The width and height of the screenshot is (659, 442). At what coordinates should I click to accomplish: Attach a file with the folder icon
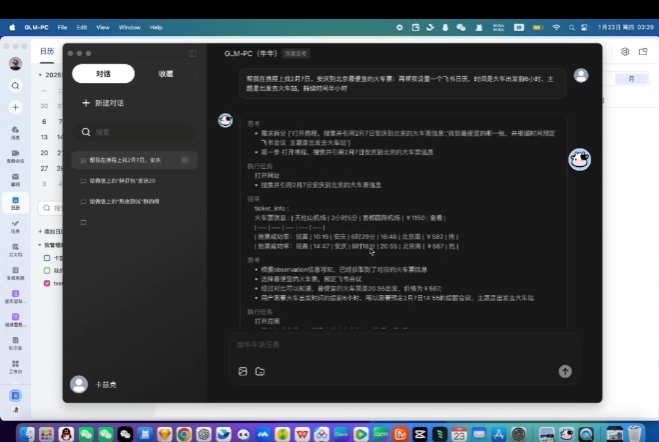[x=260, y=371]
